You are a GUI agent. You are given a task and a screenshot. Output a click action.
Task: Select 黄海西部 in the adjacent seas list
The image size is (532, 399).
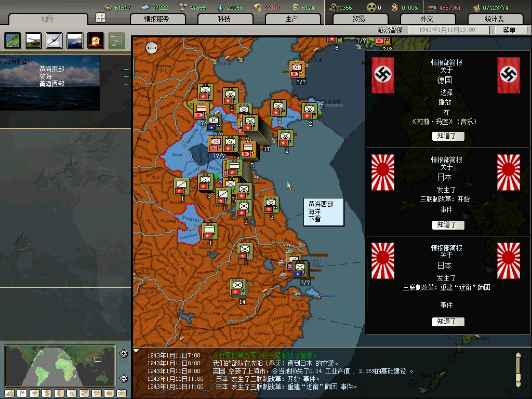pyautogui.click(x=51, y=84)
